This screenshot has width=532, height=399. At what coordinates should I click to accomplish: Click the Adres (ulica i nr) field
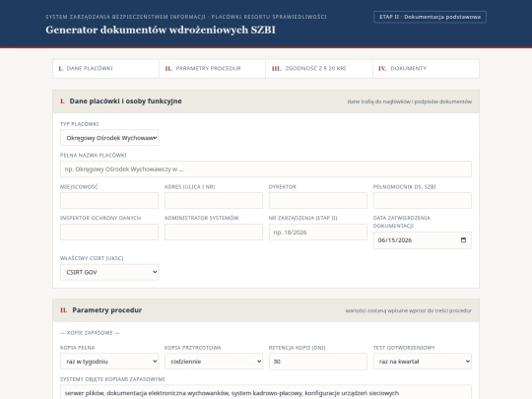click(x=214, y=201)
